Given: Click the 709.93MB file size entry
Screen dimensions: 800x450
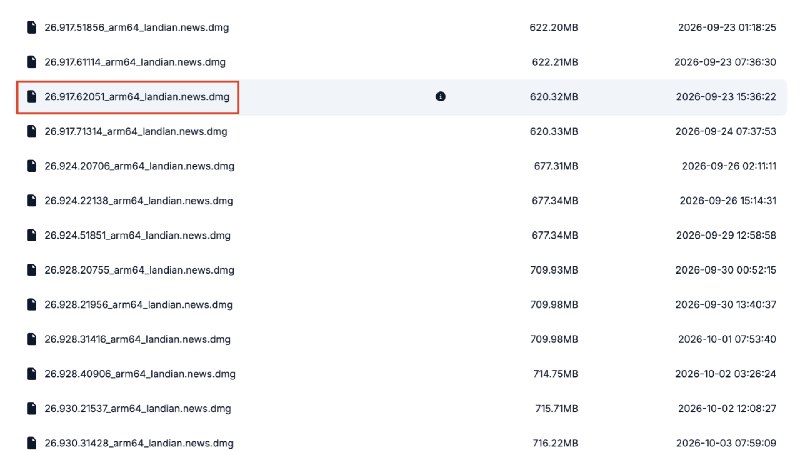Looking at the screenshot, I should [x=554, y=270].
